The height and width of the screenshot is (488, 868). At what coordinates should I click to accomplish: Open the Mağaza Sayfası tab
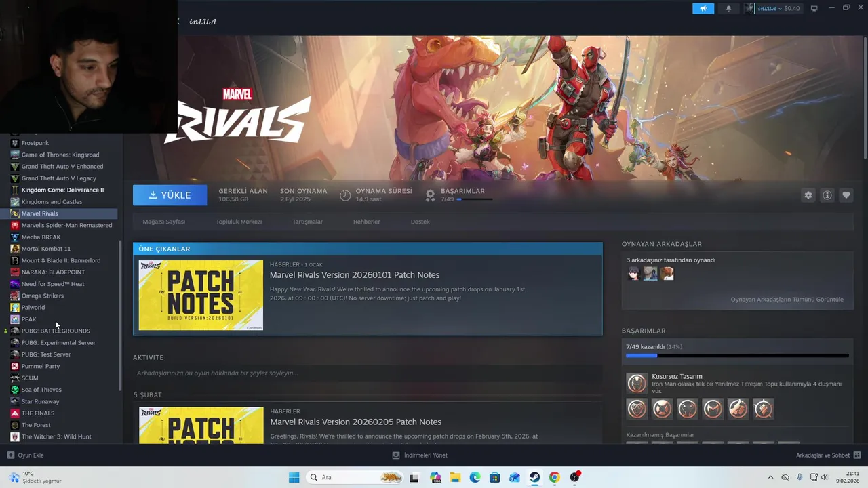(x=163, y=222)
